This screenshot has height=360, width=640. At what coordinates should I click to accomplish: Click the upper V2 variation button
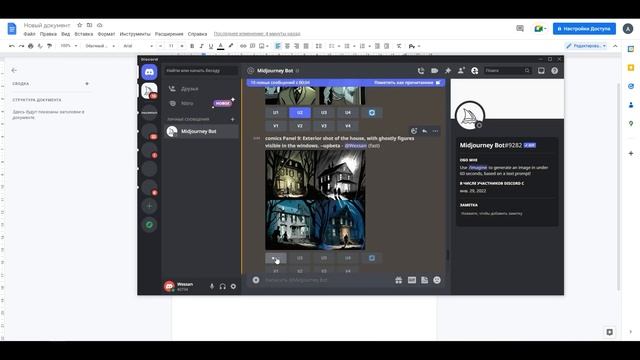click(x=300, y=126)
